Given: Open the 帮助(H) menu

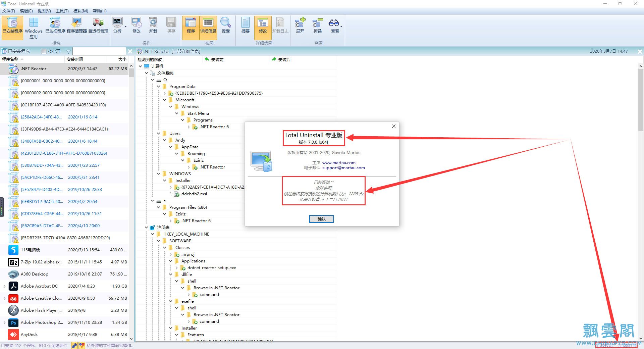Looking at the screenshot, I should tap(100, 11).
